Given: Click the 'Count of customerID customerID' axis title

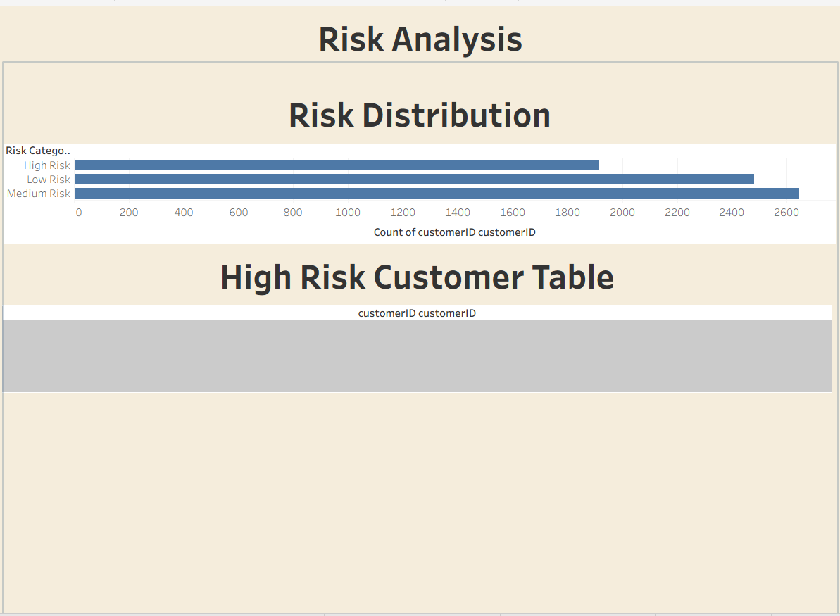Looking at the screenshot, I should 454,232.
